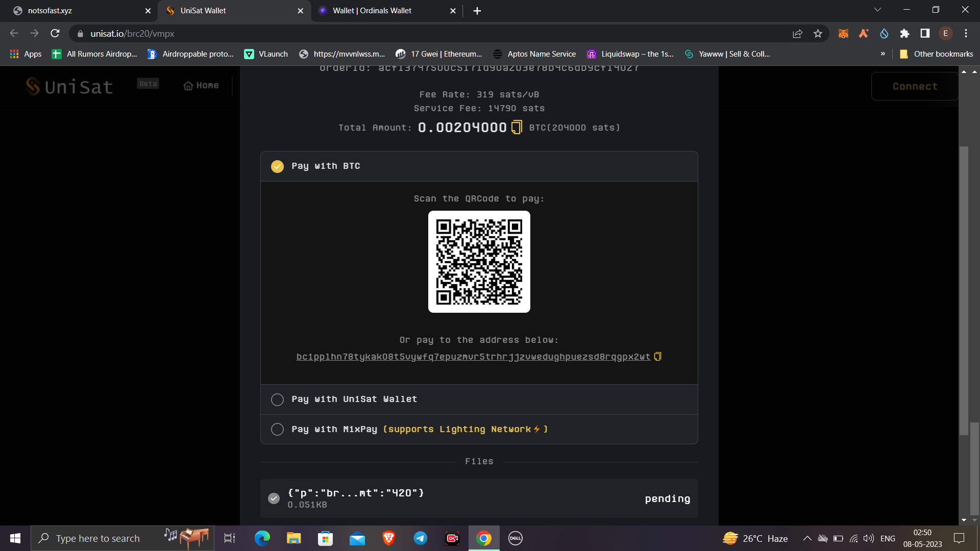Viewport: 980px width, 551px height.
Task: Open the tab search dropdown arrow
Action: [877, 9]
